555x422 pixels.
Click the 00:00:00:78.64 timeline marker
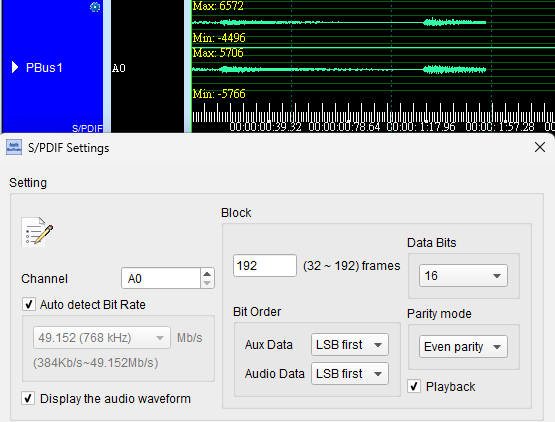pyautogui.click(x=344, y=127)
